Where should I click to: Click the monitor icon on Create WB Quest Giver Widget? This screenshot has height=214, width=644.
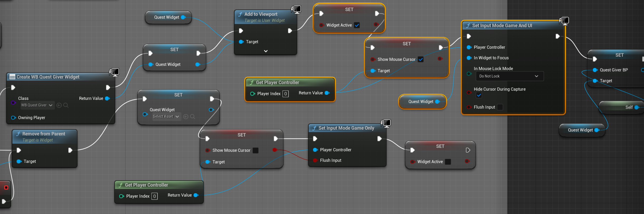[115, 72]
